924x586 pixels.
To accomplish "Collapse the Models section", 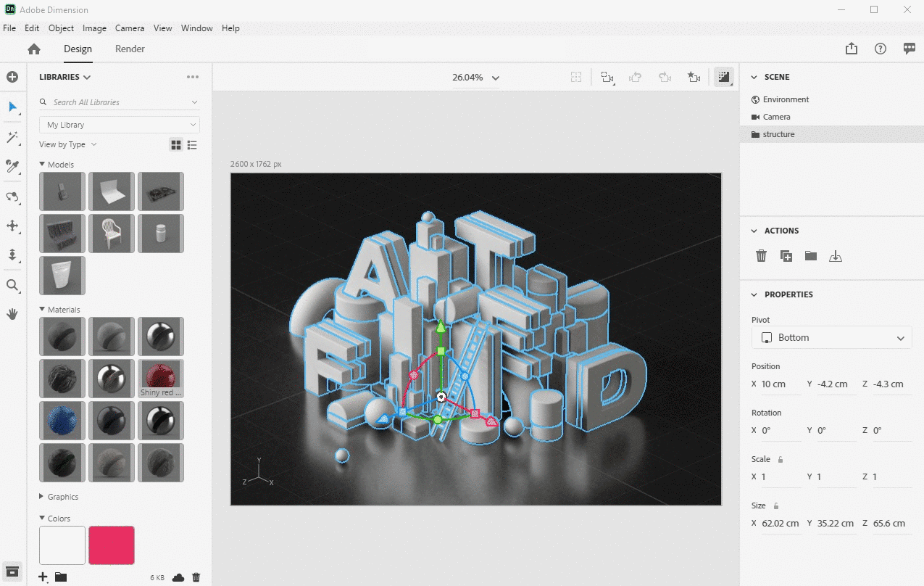I will [42, 164].
